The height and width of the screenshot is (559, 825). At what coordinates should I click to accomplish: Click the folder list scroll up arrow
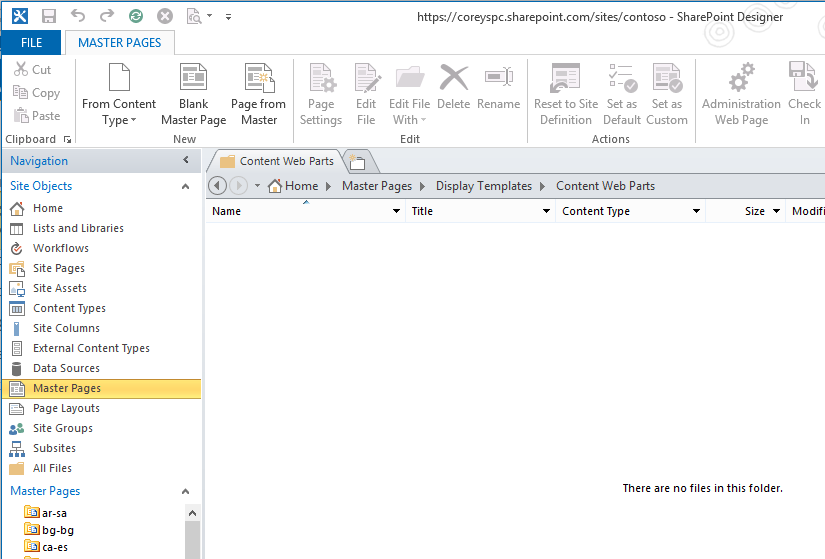(x=192, y=513)
